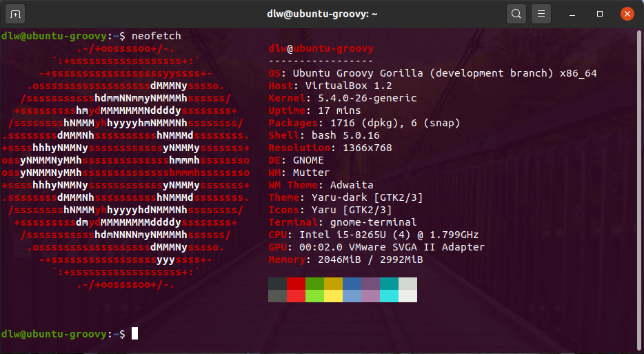Open the hamburger menu
644x354 pixels.
coord(541,14)
